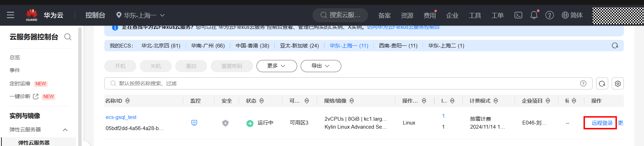Image resolution: width=644 pixels, height=146 pixels.
Task: Refresh the server list
Action: [x=602, y=84]
